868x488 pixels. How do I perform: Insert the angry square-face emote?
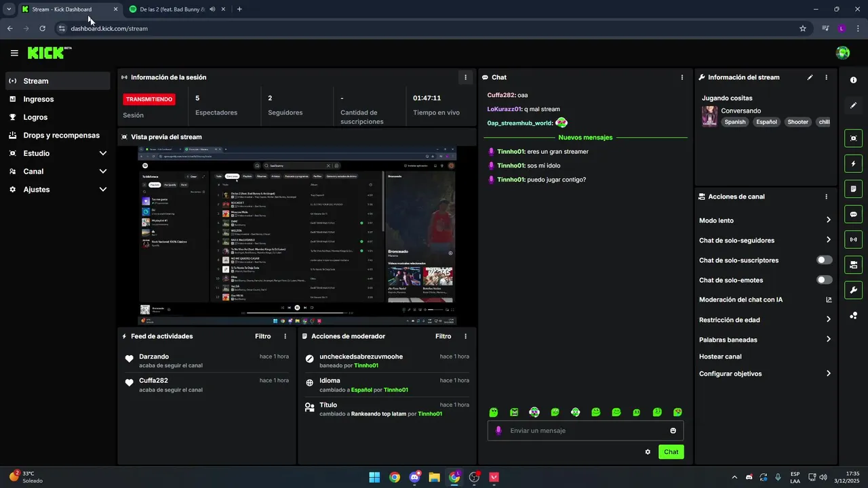514,412
